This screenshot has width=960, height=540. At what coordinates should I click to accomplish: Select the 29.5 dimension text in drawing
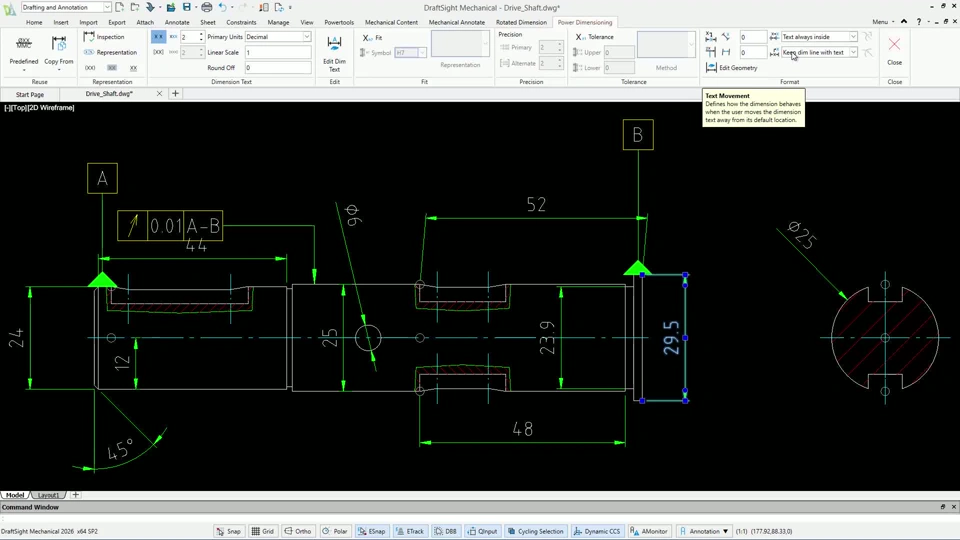coord(672,338)
